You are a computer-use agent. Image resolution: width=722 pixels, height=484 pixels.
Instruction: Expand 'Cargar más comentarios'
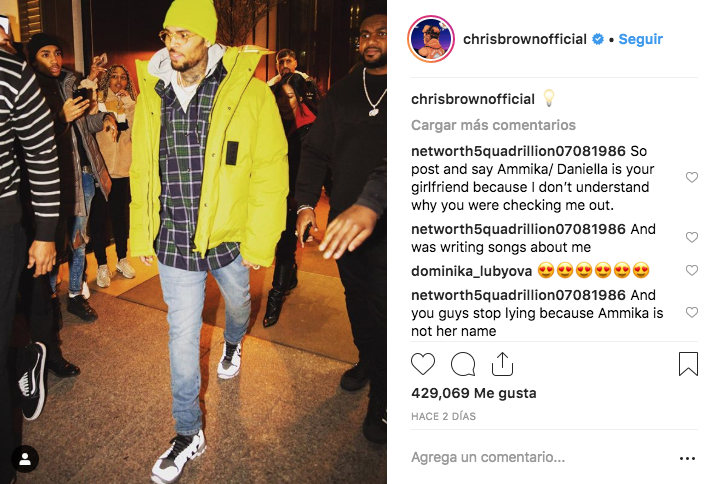point(493,125)
